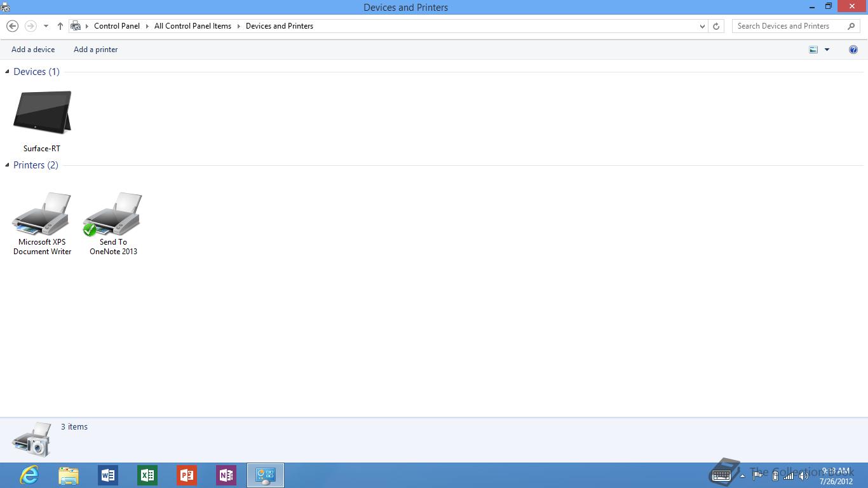Open Internet Explorer from the taskbar
Screen dimensions: 868x488
click(29, 475)
